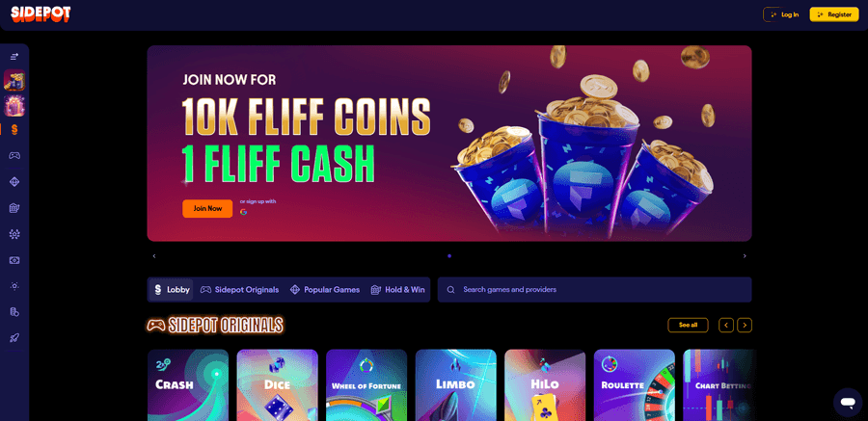The image size is (868, 421).
Task: Focus the Search games and providers field
Action: point(594,290)
